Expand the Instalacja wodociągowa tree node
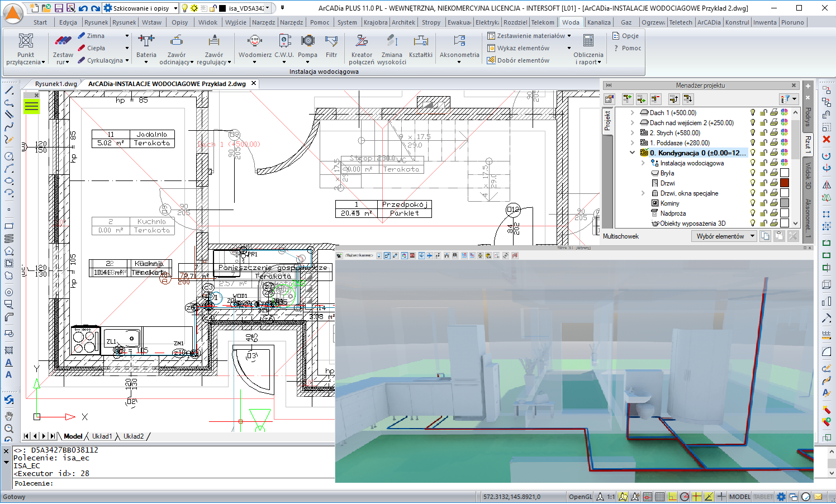The height and width of the screenshot is (504, 836). tap(643, 163)
